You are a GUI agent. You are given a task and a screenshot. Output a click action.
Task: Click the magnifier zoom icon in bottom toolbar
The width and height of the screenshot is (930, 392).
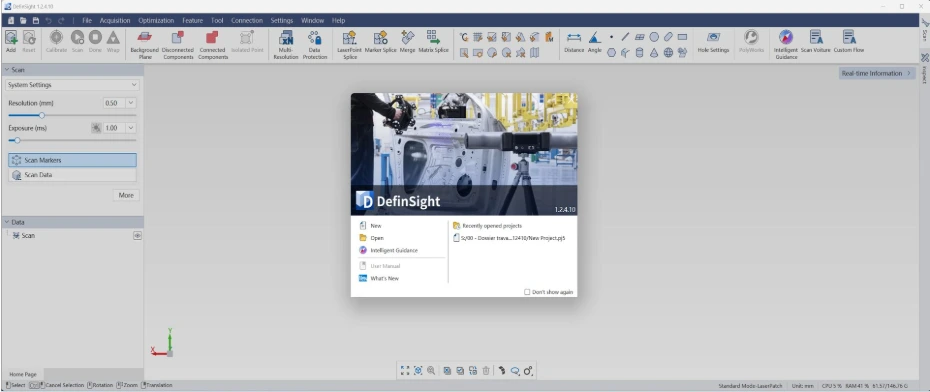431,371
